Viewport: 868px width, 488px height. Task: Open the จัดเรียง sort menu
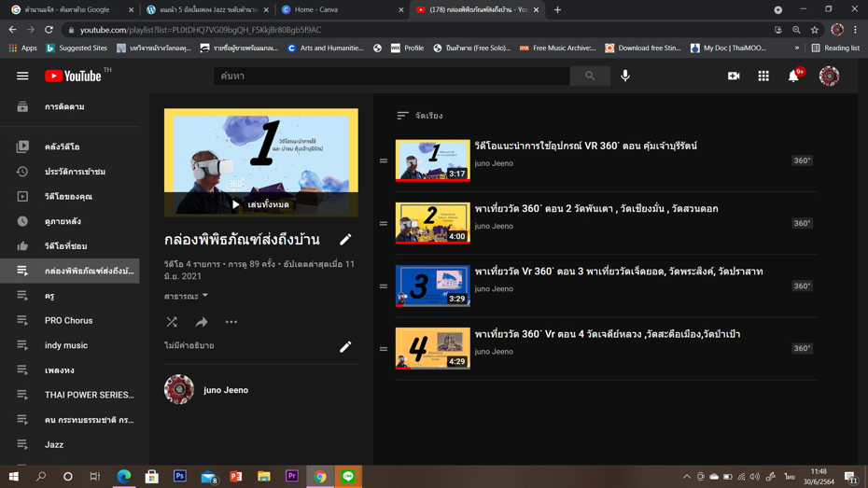pos(420,116)
